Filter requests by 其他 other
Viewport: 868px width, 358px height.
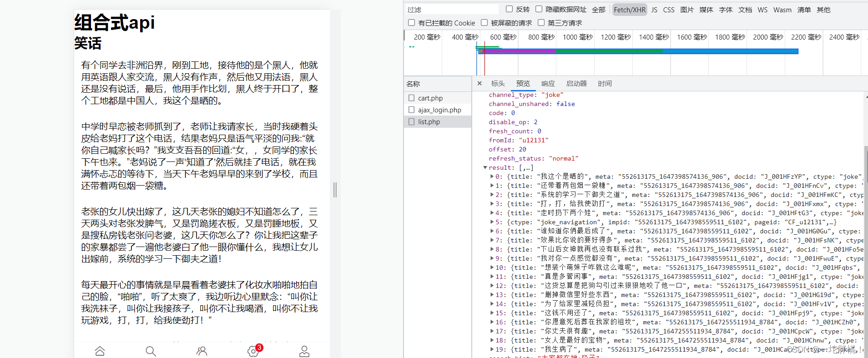pos(823,10)
